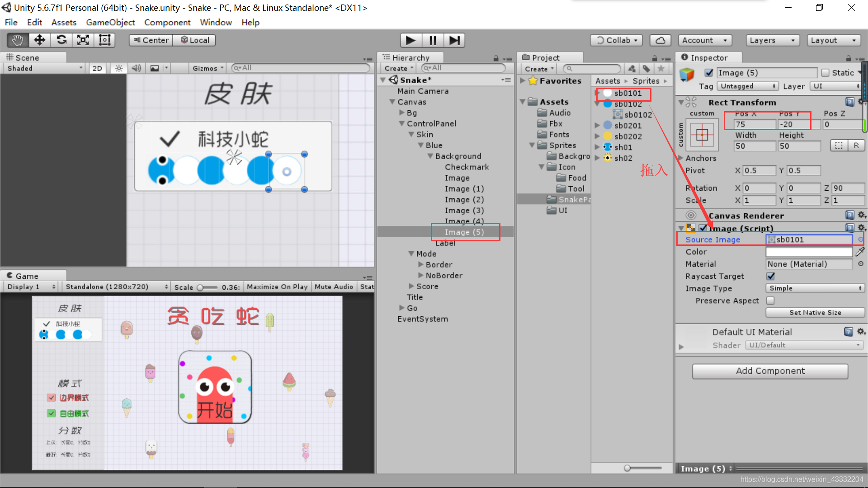Click Add Component button
868x488 pixels.
(770, 371)
